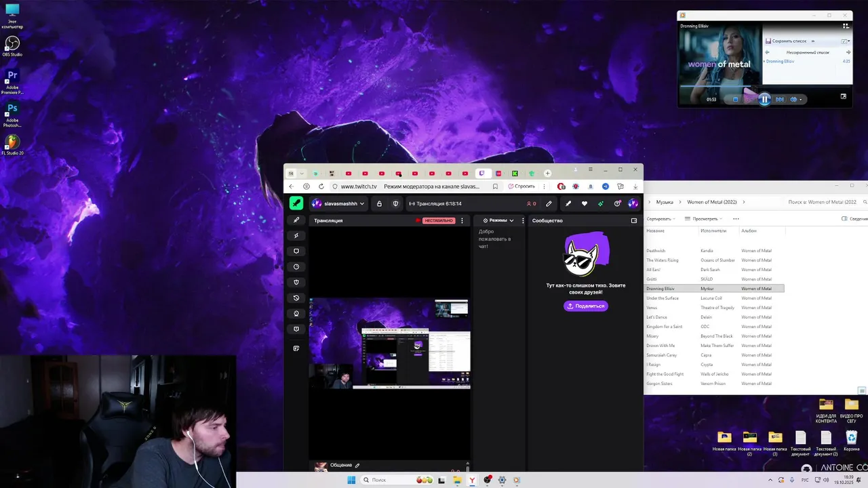The width and height of the screenshot is (868, 488).
Task: Click the stream preview thumbnail
Action: click(390, 344)
